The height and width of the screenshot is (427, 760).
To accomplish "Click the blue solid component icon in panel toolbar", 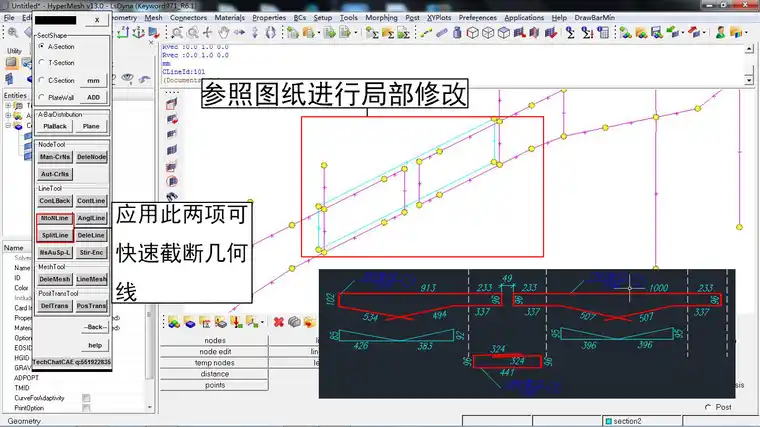I will pos(190,322).
